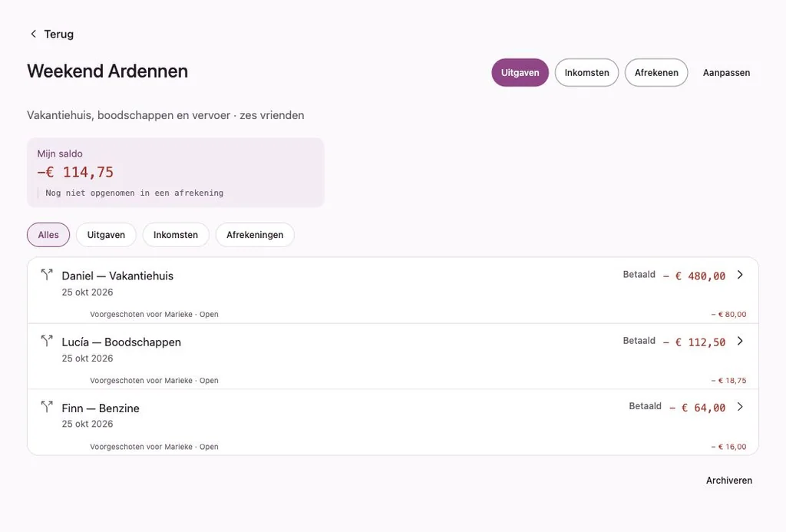
Task: Click the back arrow icon beside Terug
Action: tap(33, 34)
